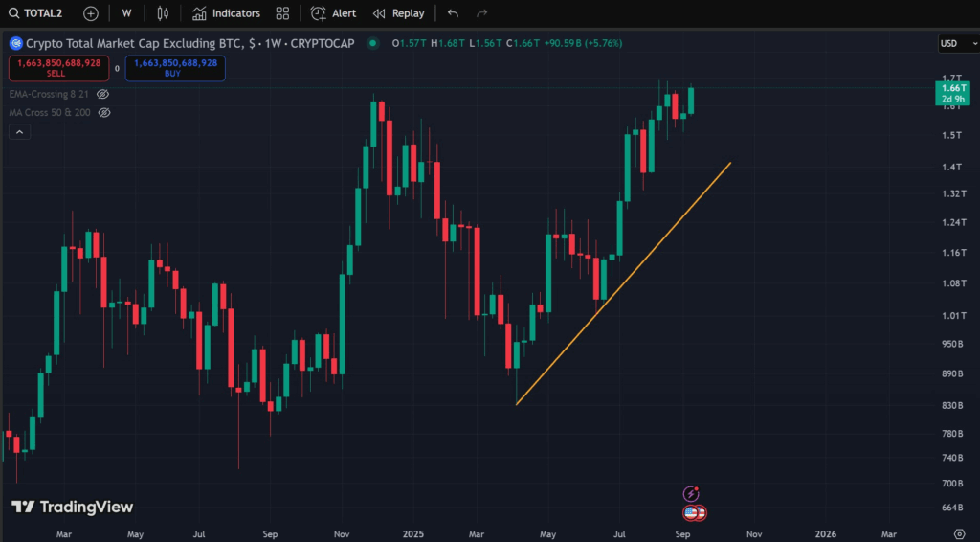
Task: Click the TradingView logo
Action: tap(73, 507)
